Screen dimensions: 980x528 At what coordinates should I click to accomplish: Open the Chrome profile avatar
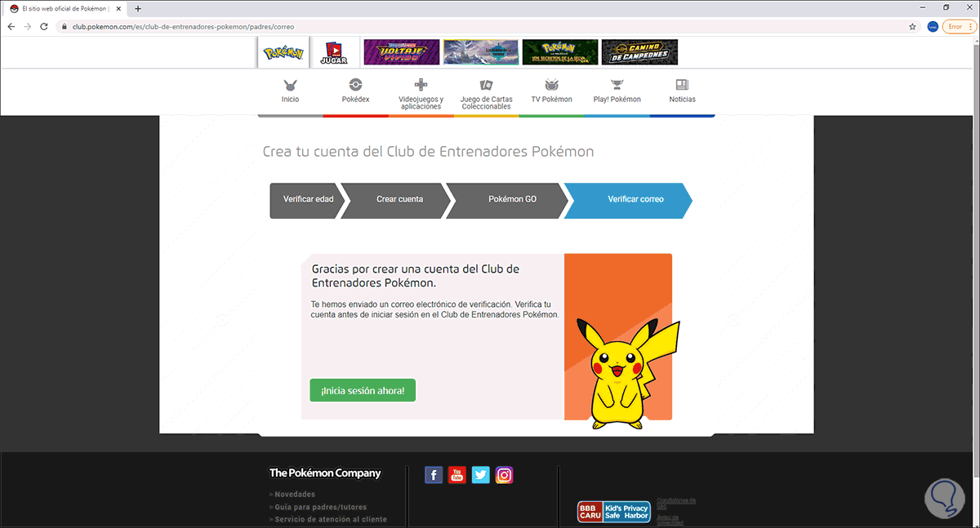pos(933,26)
